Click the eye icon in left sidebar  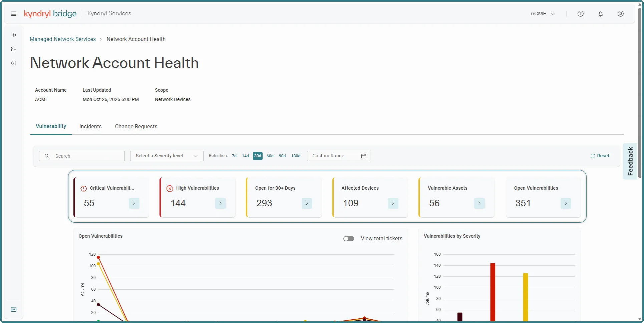14,35
